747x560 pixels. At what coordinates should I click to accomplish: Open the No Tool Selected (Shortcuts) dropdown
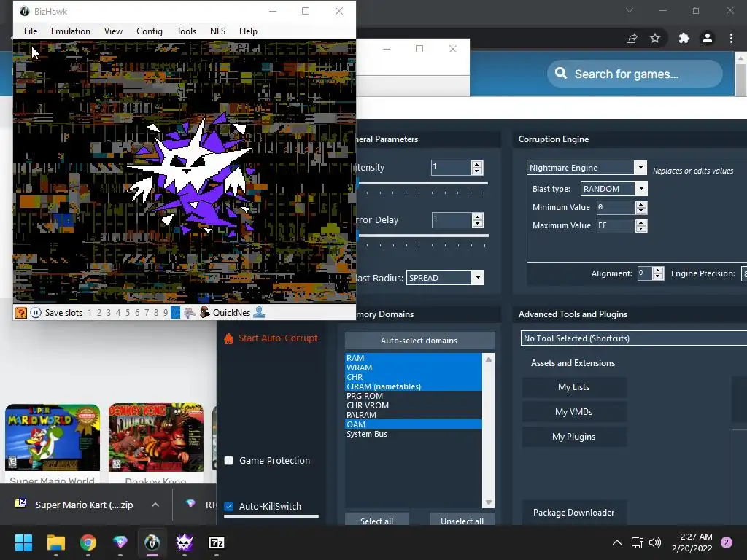(634, 338)
